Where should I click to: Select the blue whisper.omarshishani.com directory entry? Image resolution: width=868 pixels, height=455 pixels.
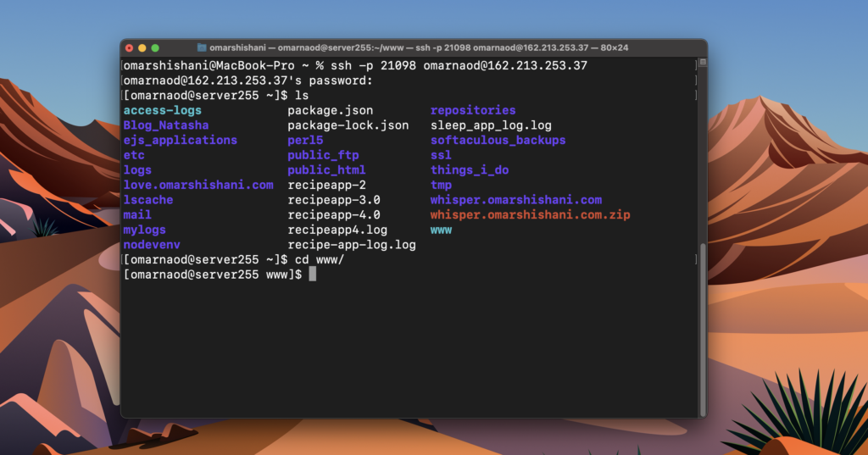[x=516, y=200]
